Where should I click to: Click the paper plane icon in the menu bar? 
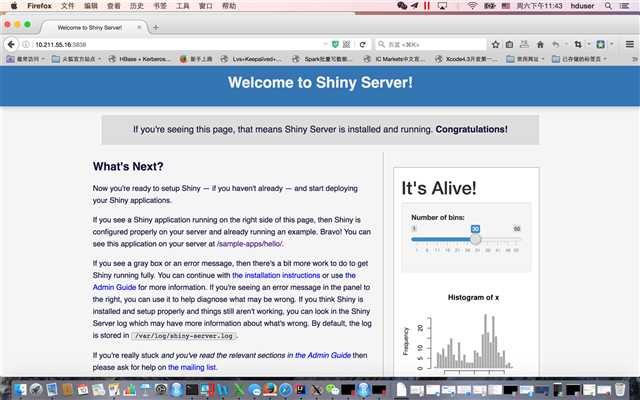[x=415, y=6]
